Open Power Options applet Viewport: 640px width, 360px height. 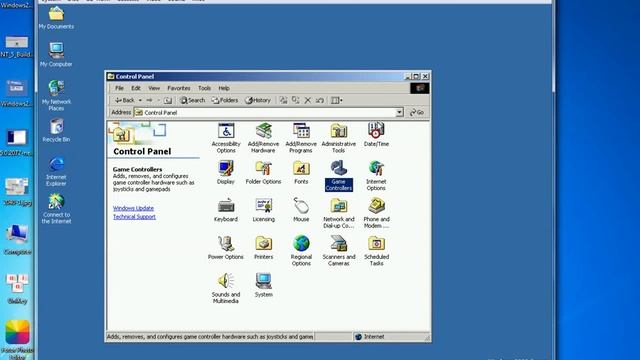coord(226,247)
